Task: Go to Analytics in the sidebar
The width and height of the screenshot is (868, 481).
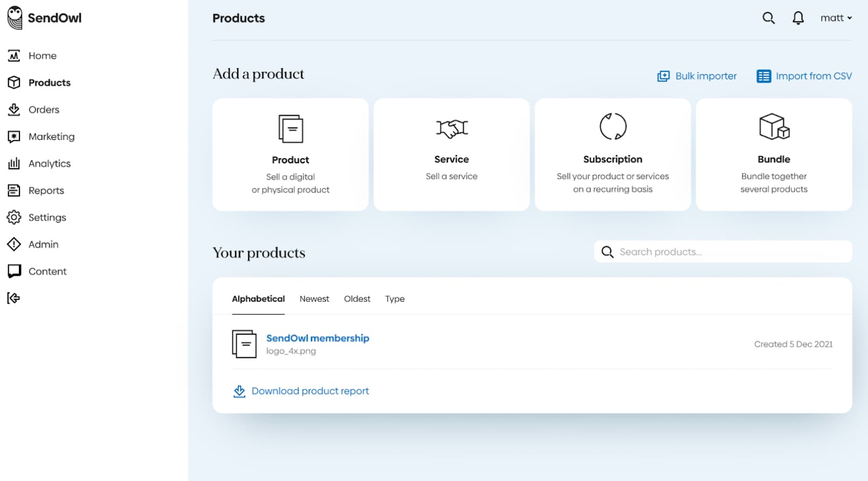Action: (x=49, y=164)
